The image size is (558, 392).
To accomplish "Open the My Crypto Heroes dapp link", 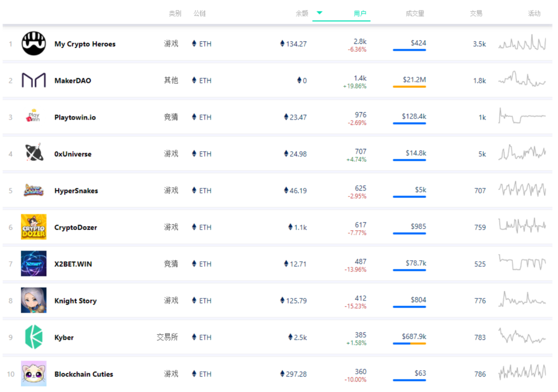I will point(85,44).
